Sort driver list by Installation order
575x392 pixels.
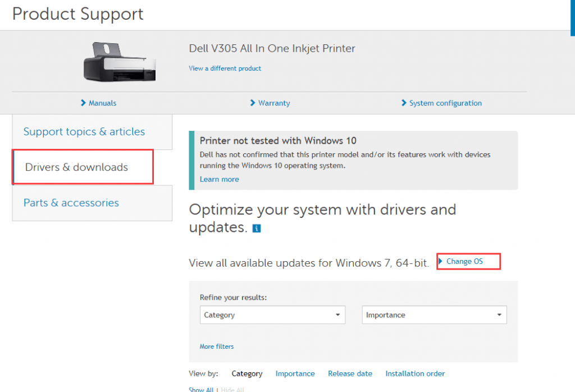click(x=415, y=373)
